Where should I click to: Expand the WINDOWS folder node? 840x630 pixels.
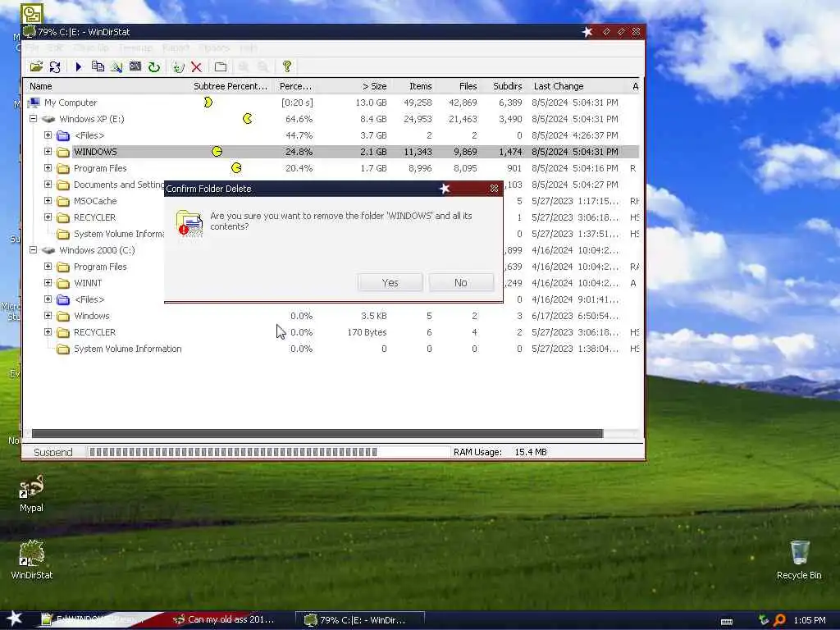click(x=48, y=152)
